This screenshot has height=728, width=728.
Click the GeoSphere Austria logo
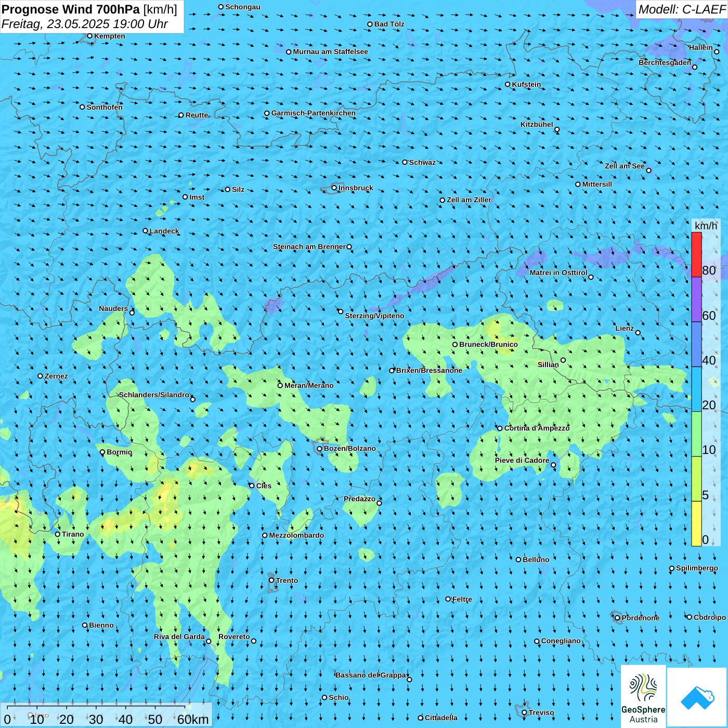click(643, 696)
